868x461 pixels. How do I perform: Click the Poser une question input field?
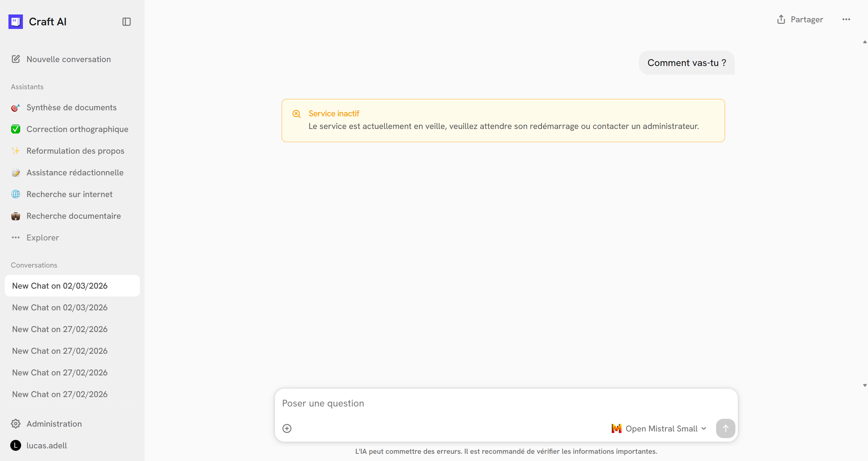(472, 403)
